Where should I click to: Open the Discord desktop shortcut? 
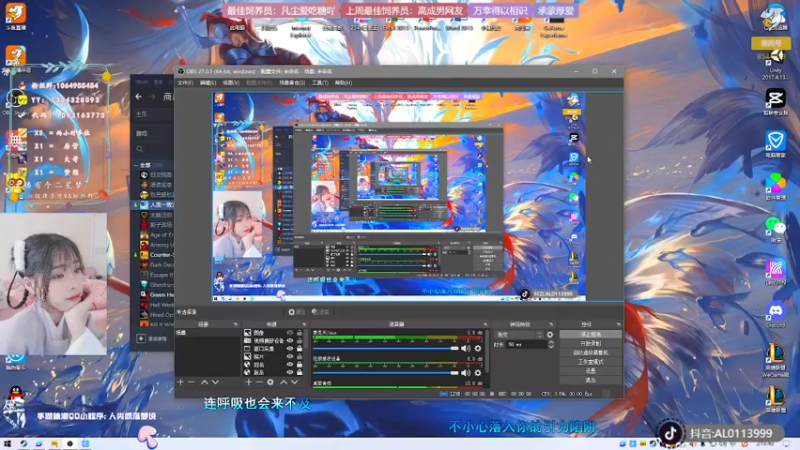pos(776,314)
